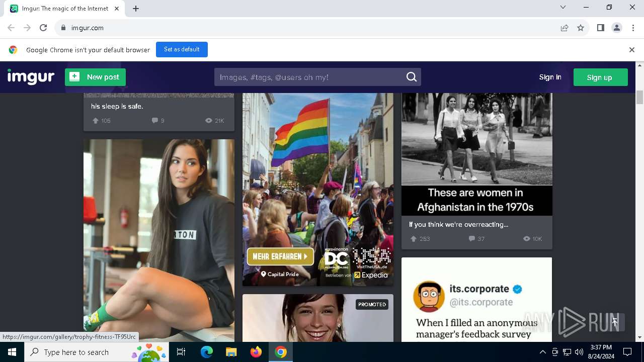Click the PROMOTED badge
The height and width of the screenshot is (362, 644).
coord(372,305)
